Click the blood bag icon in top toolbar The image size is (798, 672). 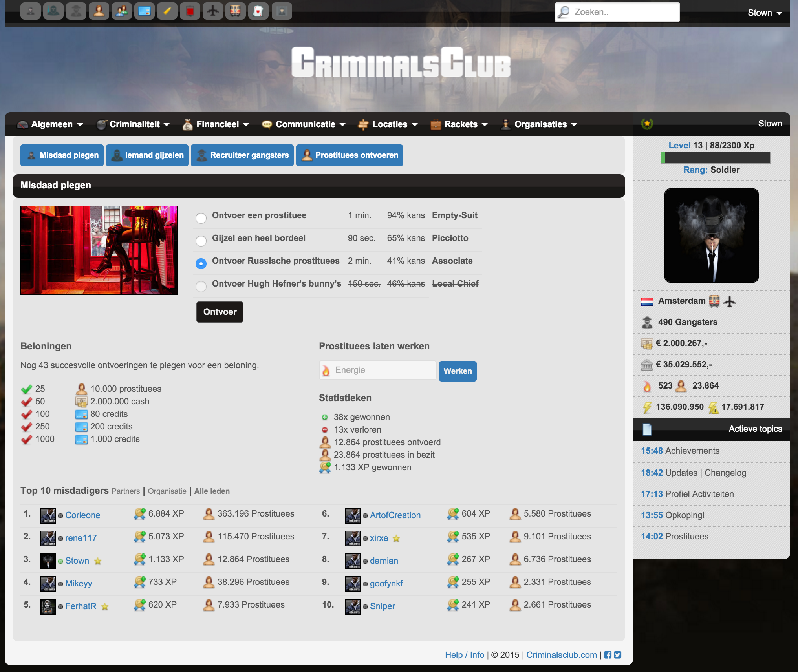tap(190, 11)
